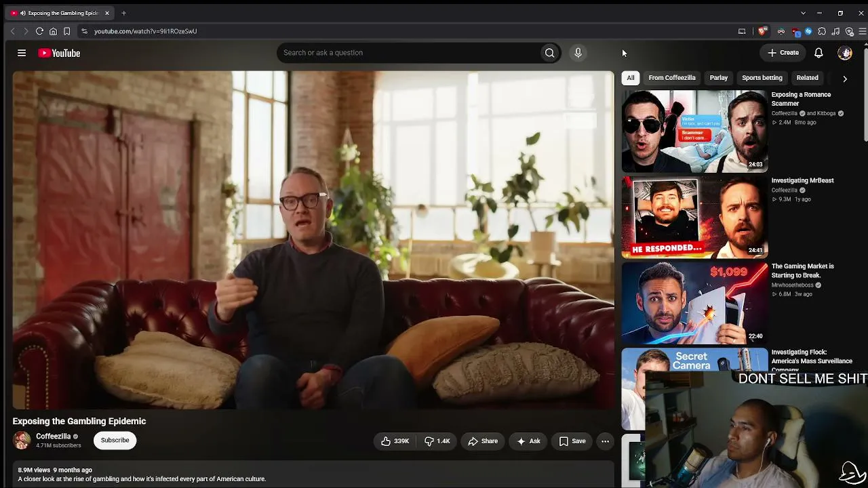Open the Coffeezilla channel name link

pos(54,436)
